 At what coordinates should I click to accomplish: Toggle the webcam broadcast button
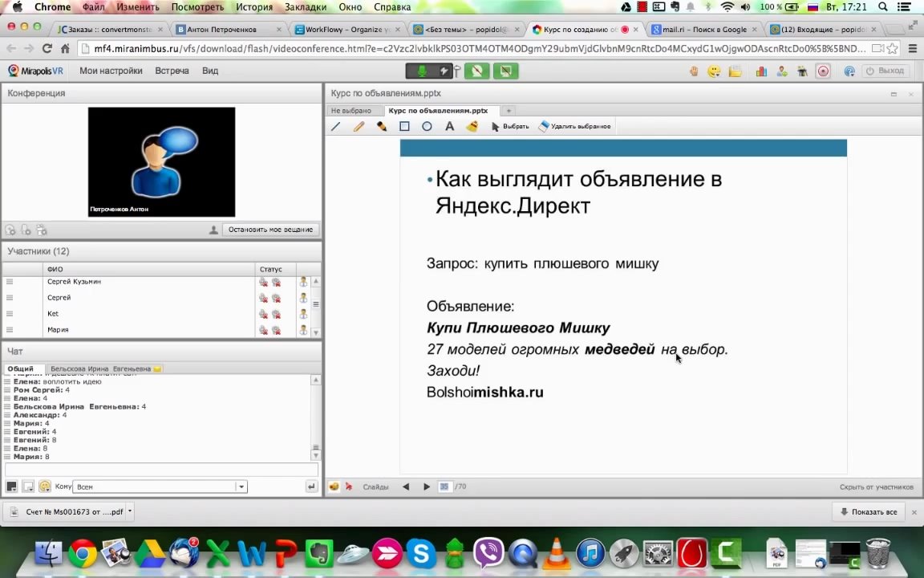tap(477, 71)
